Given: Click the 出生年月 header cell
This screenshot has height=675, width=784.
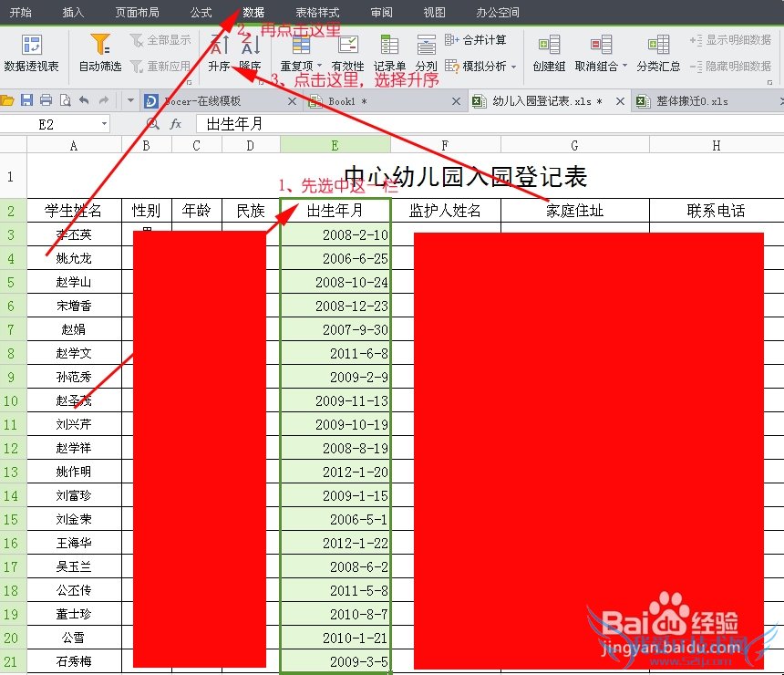Looking at the screenshot, I should pos(335,211).
